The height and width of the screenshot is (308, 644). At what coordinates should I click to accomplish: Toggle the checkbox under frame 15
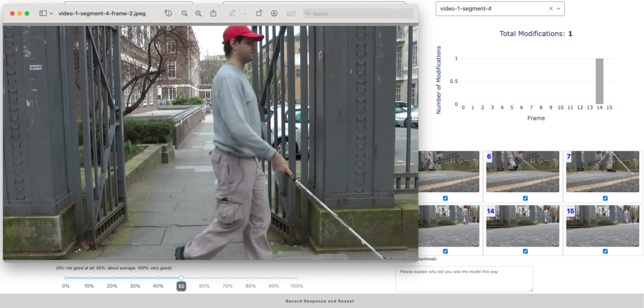tap(605, 251)
